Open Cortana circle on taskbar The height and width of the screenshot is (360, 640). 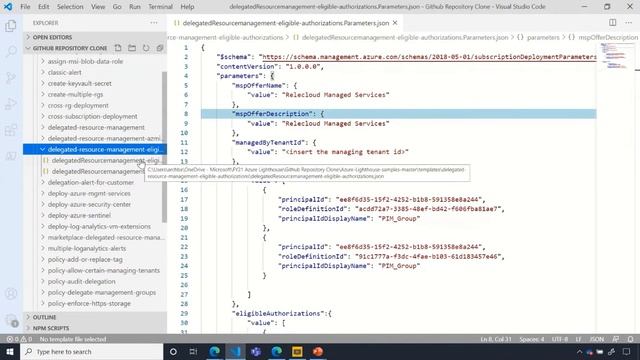[173, 351]
